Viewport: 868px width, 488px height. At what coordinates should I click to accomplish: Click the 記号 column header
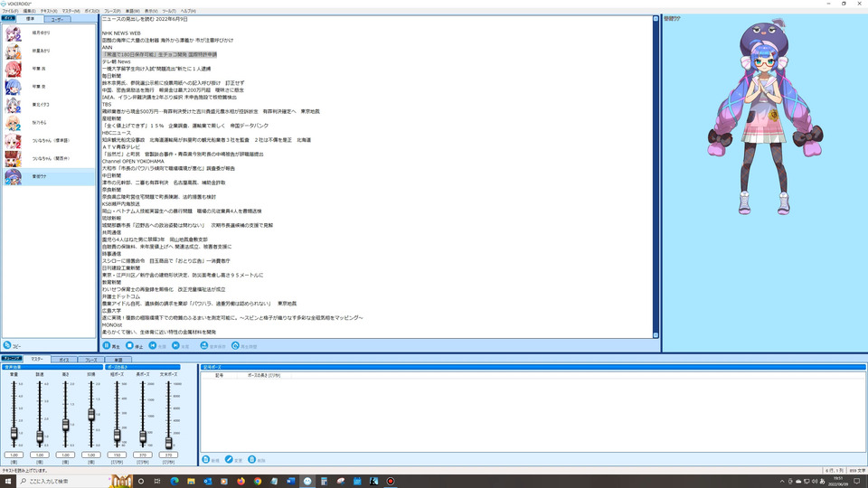pyautogui.click(x=219, y=375)
